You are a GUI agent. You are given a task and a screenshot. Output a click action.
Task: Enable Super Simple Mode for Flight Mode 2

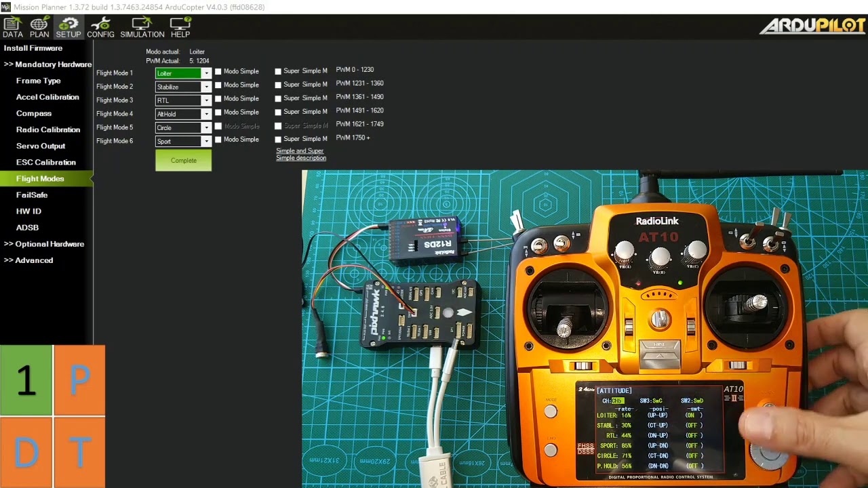click(278, 85)
